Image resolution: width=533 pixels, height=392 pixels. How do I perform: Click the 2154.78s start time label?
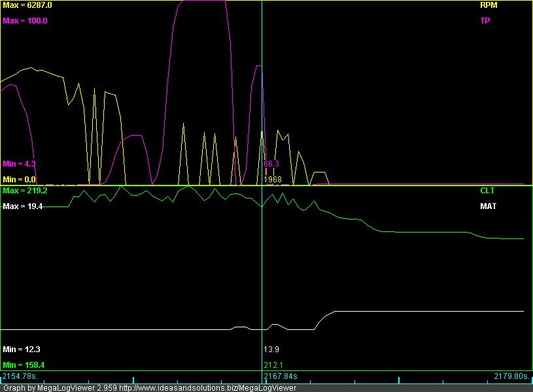[20, 376]
